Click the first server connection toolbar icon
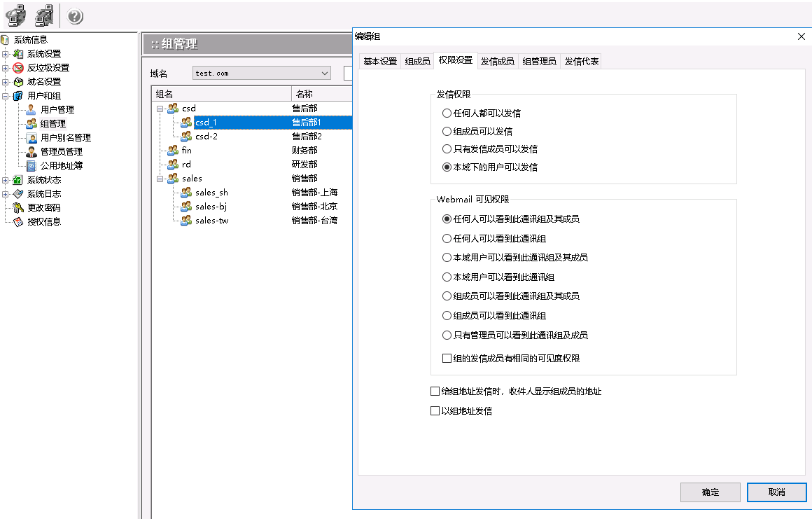 tap(15, 17)
